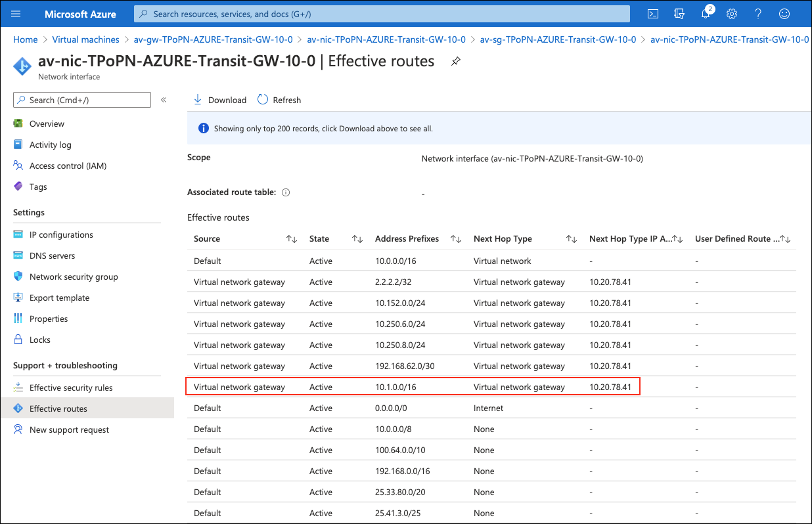Image resolution: width=812 pixels, height=524 pixels.
Task: Collapse the left navigation sidebar
Action: coord(164,99)
